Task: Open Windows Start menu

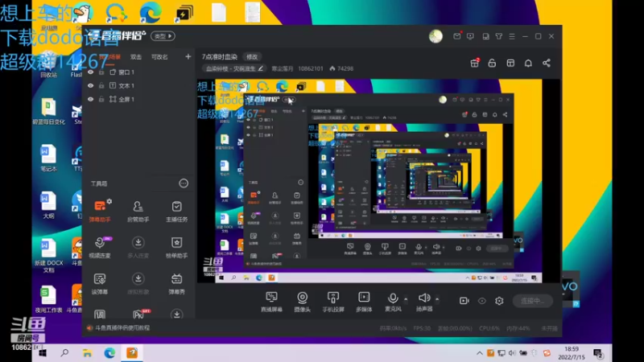Action: (x=43, y=353)
